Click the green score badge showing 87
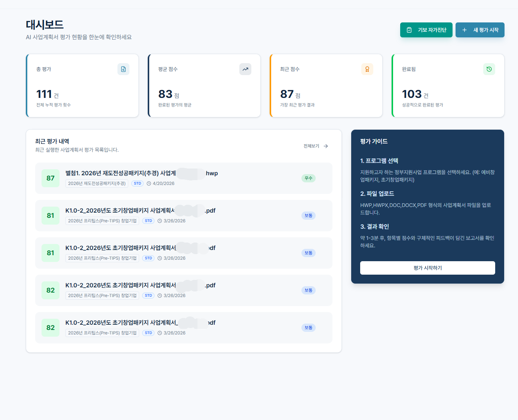 [50, 178]
